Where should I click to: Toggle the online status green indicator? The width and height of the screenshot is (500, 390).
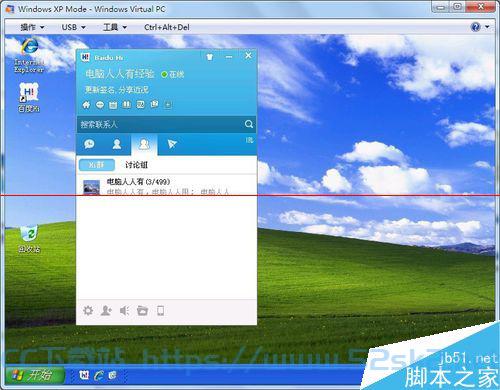pos(164,75)
